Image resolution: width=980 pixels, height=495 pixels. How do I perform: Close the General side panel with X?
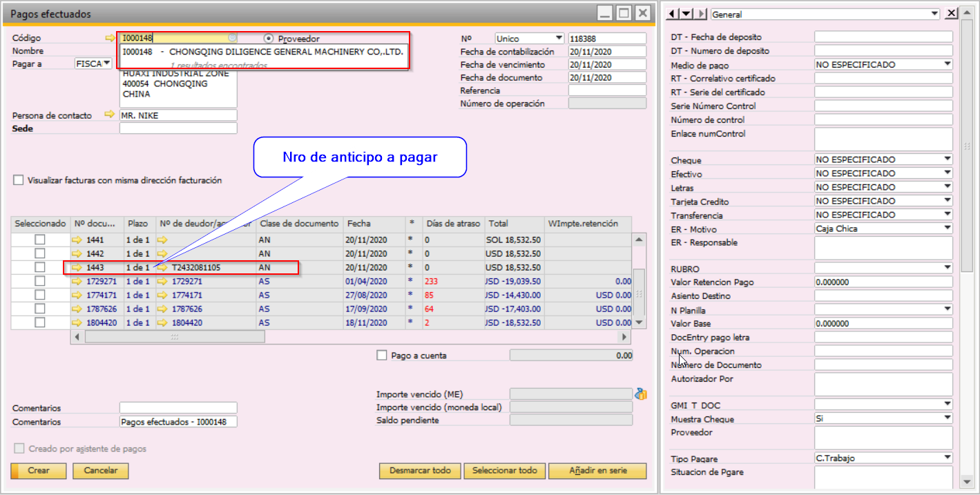[x=950, y=14]
